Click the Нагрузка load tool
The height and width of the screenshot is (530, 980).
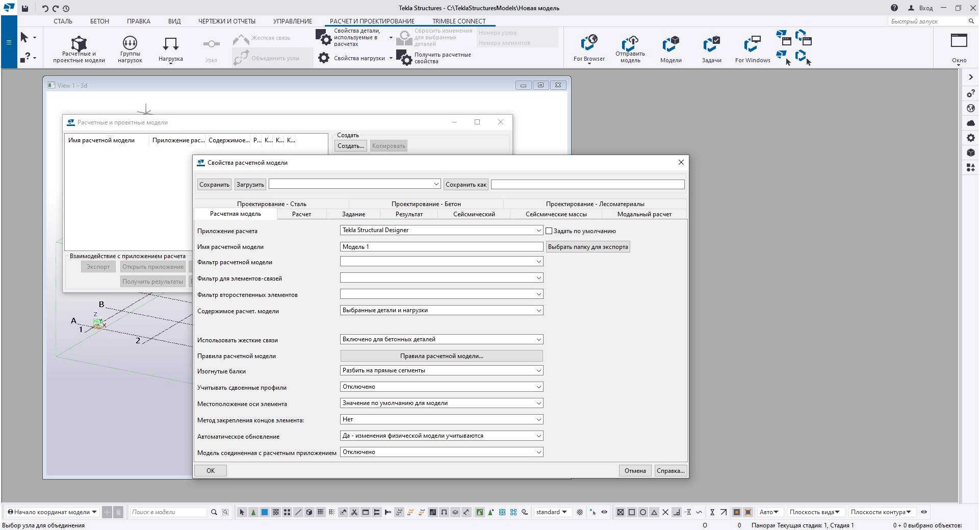coord(170,49)
